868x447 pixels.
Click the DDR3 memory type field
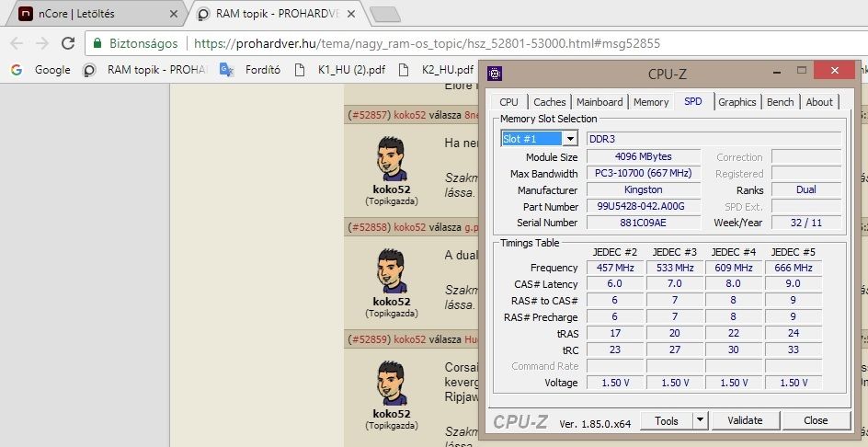(x=714, y=139)
